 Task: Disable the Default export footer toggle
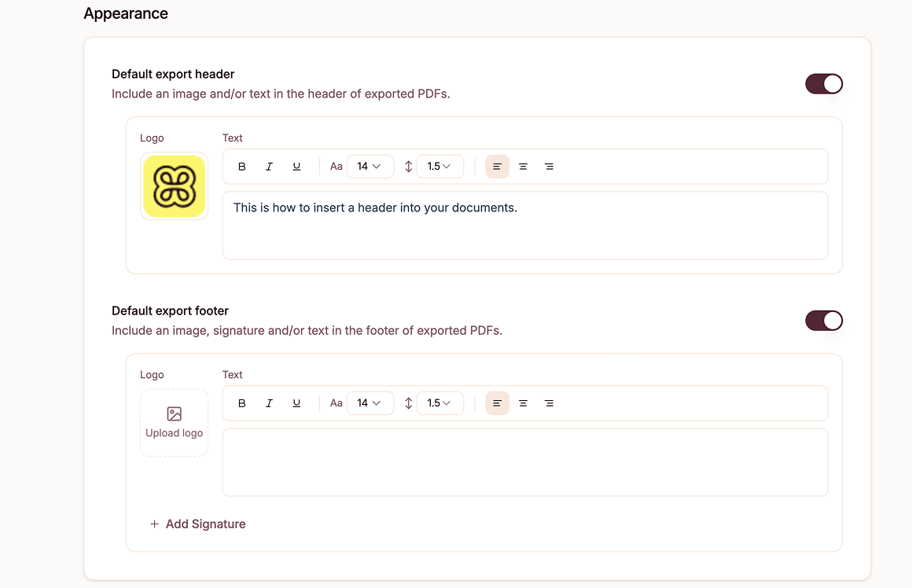[x=824, y=320]
